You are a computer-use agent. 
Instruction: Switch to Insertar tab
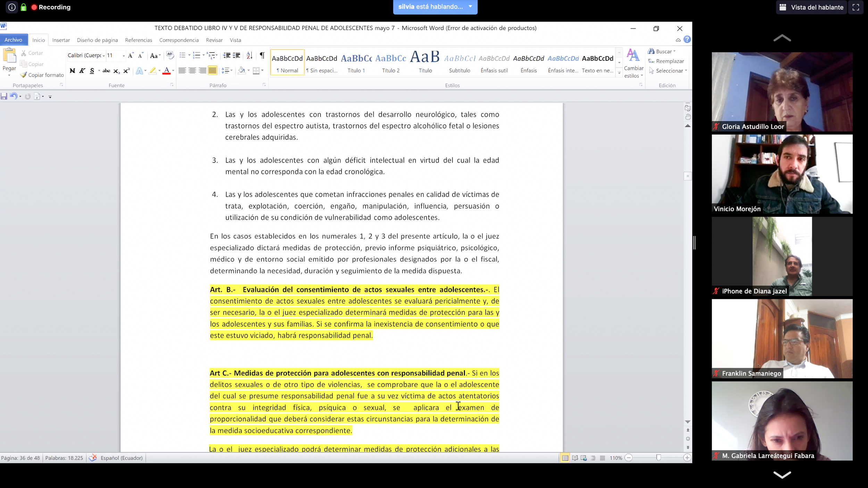pyautogui.click(x=61, y=40)
